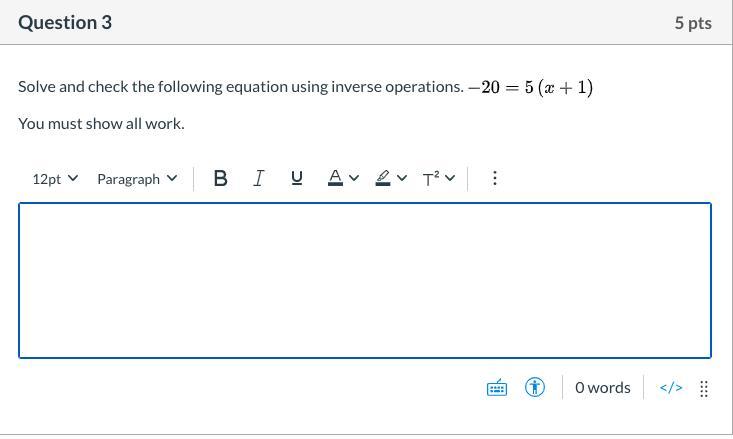Screen dimensions: 733x439
Task: Click the 0 words count button
Action: (602, 387)
